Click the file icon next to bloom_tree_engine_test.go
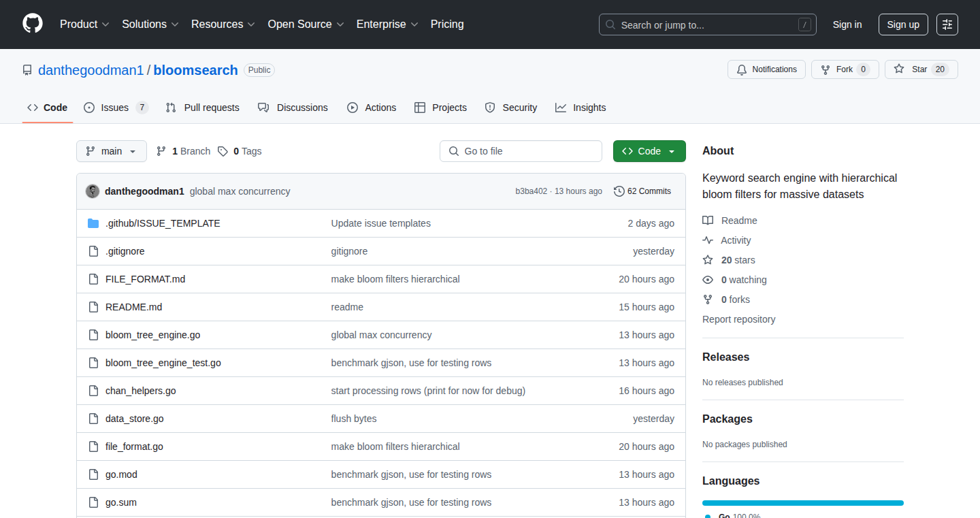This screenshot has height=518, width=980. click(93, 363)
